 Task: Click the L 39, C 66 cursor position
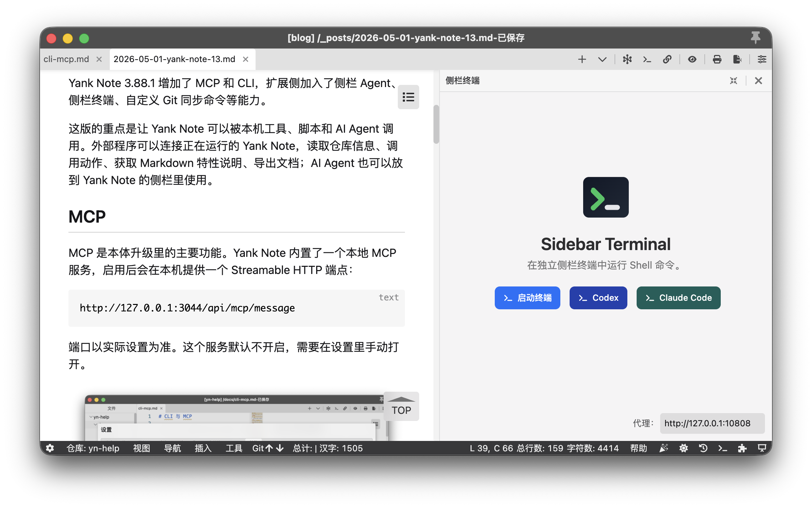tap(491, 448)
